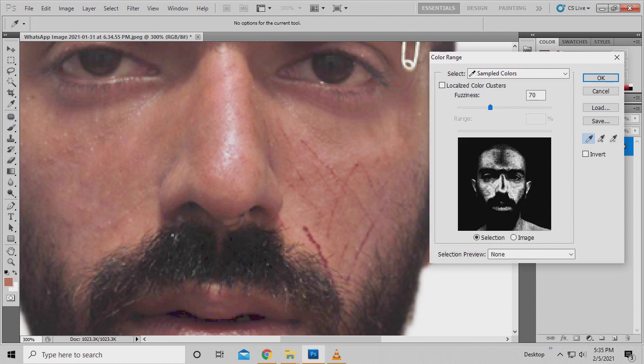Open Mini Bridge from application bar
The image size is (644, 364).
point(243,8)
